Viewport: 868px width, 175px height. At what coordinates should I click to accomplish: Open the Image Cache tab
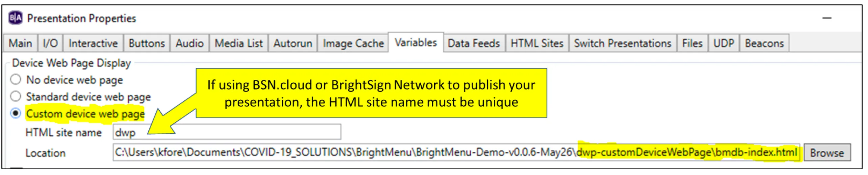[x=353, y=43]
